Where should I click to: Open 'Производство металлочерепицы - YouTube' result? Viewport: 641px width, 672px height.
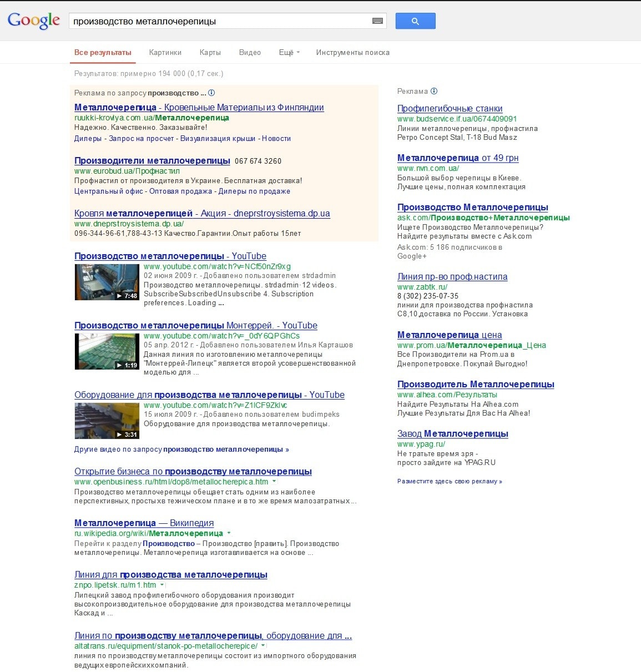tap(170, 256)
